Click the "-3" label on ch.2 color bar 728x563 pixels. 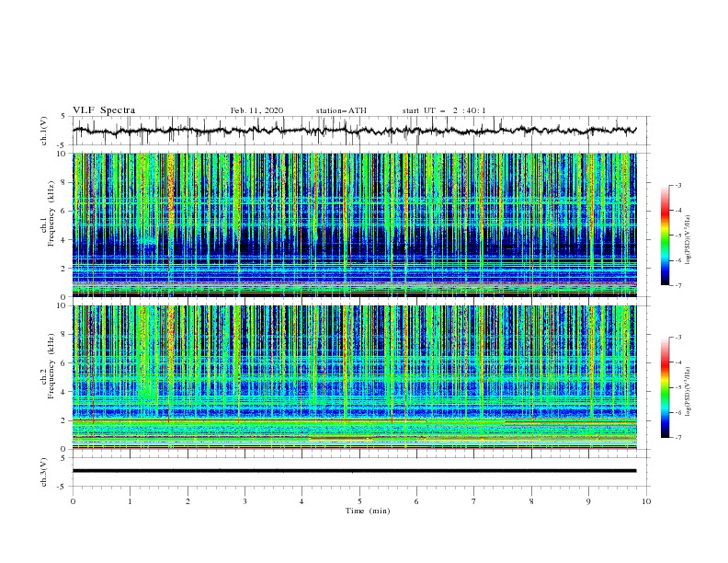tap(677, 338)
